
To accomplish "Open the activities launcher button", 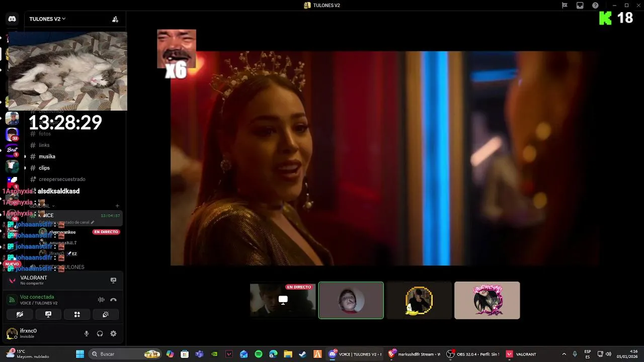I will pyautogui.click(x=77, y=314).
